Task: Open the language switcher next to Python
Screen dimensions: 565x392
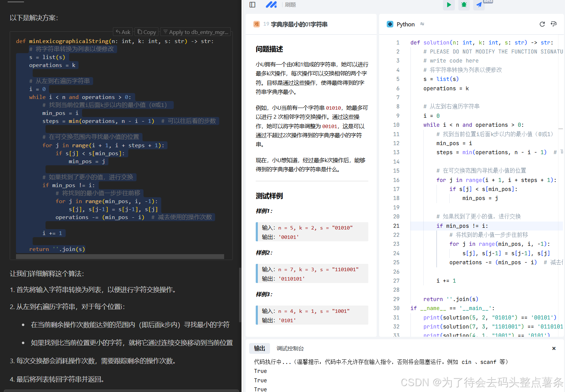Action: [x=422, y=24]
